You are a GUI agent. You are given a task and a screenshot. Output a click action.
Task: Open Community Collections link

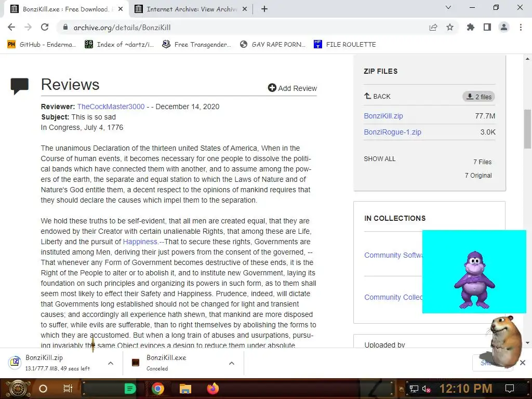[393, 297]
